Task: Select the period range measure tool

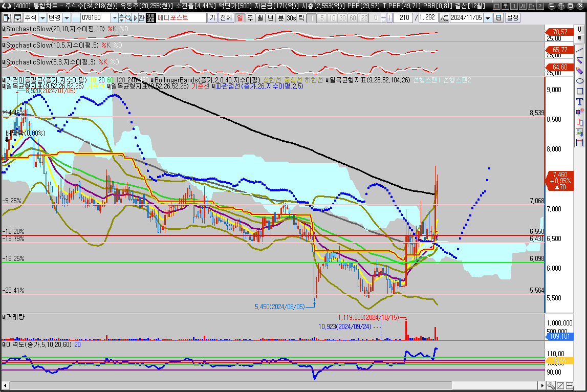Action: click(579, 142)
